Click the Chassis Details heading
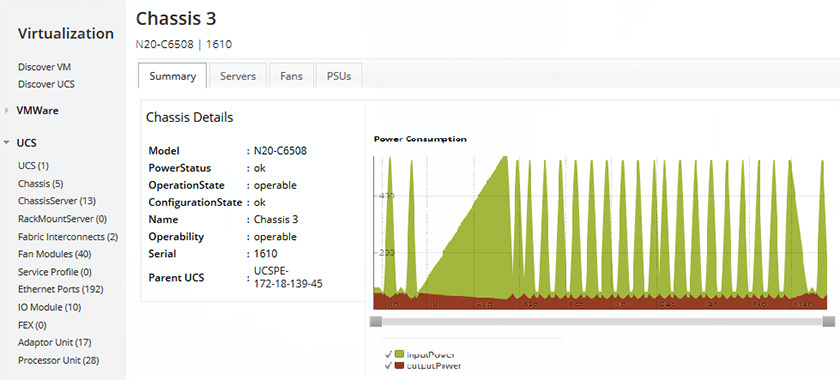 tap(190, 117)
